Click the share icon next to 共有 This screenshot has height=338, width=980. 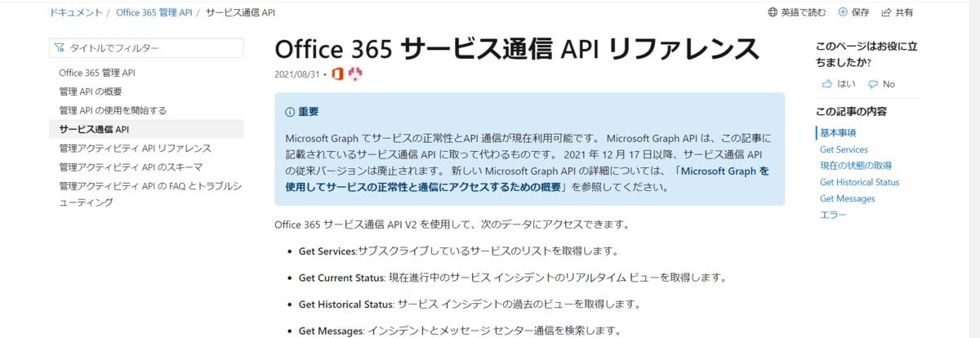[886, 12]
